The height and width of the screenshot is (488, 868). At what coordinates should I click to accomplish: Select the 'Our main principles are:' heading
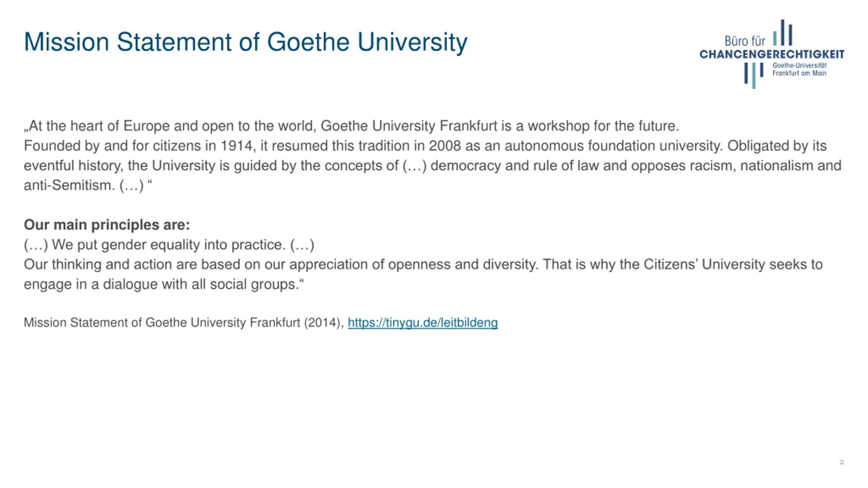click(x=107, y=225)
